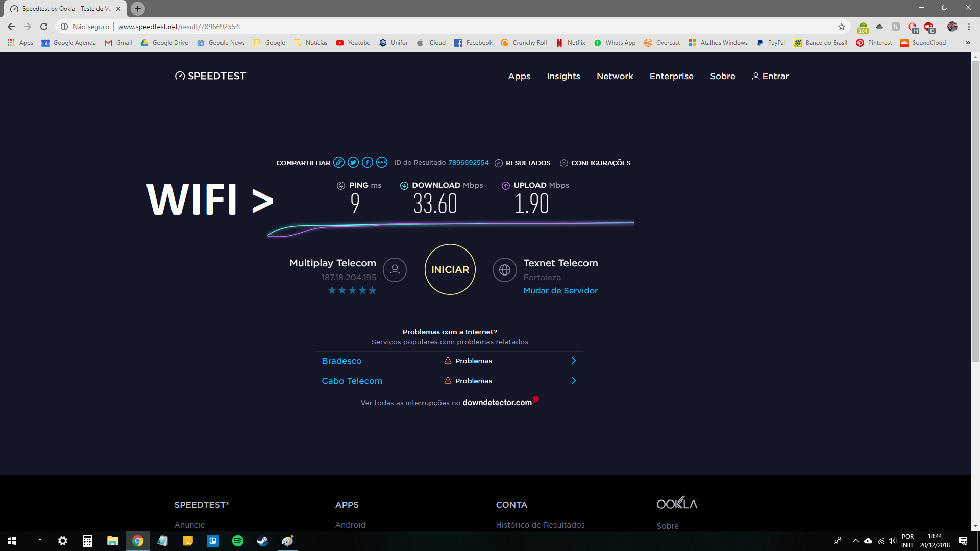This screenshot has height=551, width=980.
Task: Open the SoundCloud bookmark
Action: pos(923,43)
